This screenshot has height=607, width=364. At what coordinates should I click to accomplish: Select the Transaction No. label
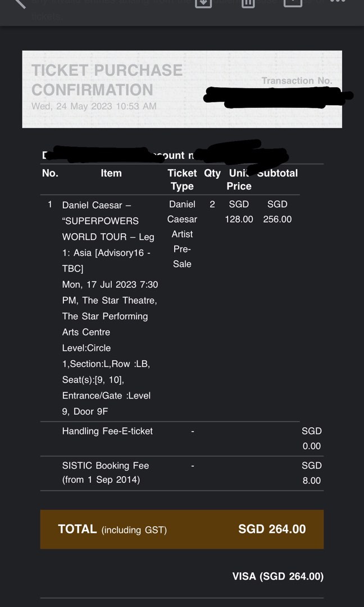tap(297, 80)
